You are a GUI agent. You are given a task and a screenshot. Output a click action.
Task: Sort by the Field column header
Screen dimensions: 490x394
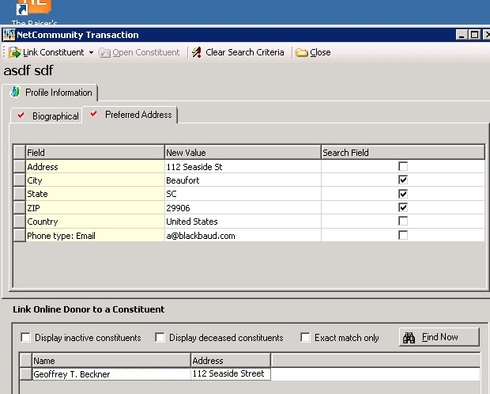[x=95, y=152]
